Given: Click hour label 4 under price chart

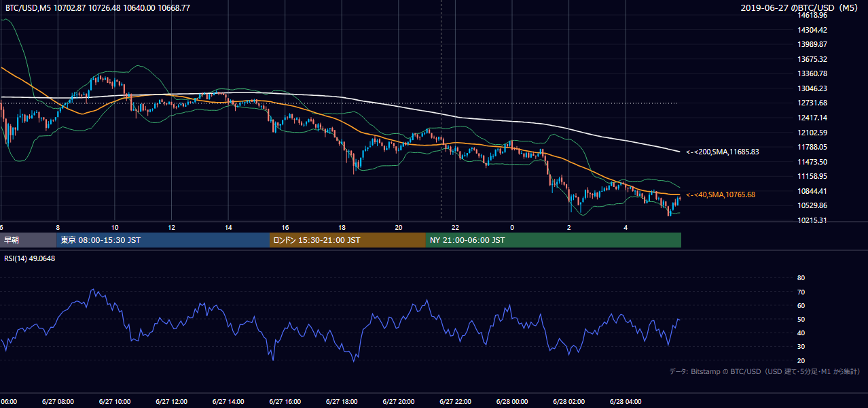Looking at the screenshot, I should (x=626, y=228).
